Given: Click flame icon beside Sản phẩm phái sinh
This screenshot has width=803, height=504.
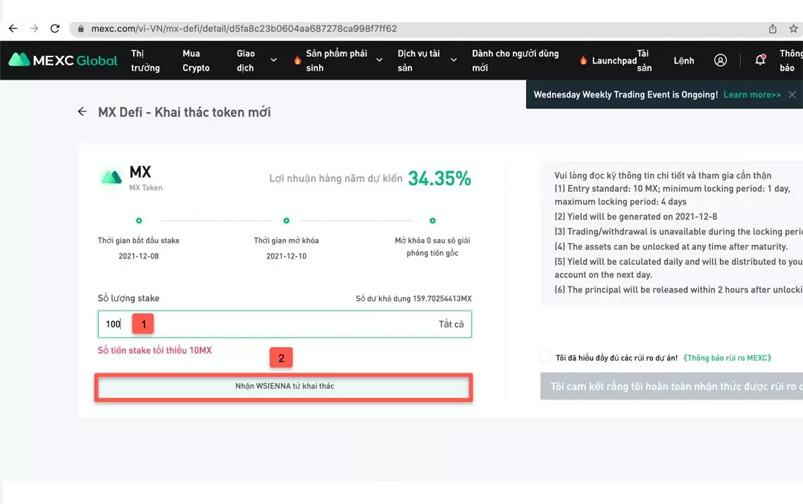Looking at the screenshot, I should (298, 60).
